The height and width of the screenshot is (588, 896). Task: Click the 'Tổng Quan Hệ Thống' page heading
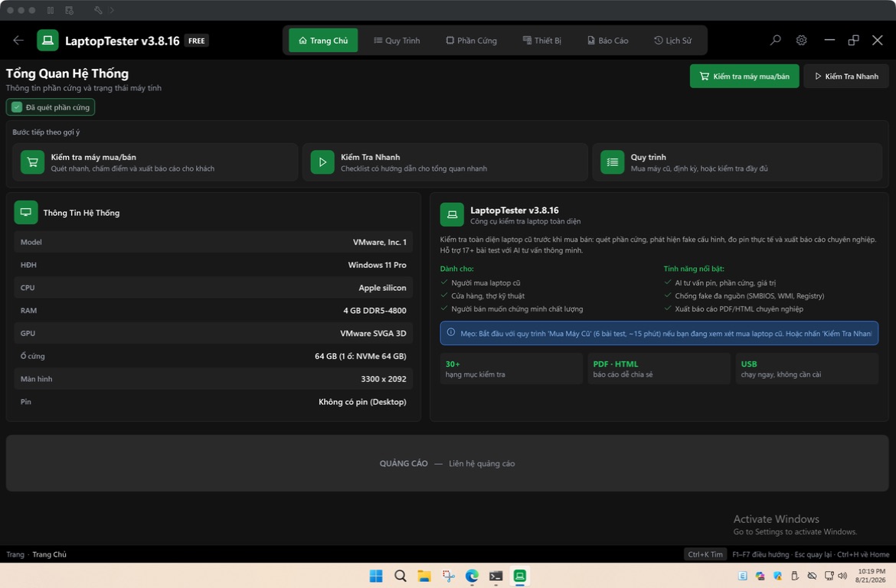coord(67,73)
